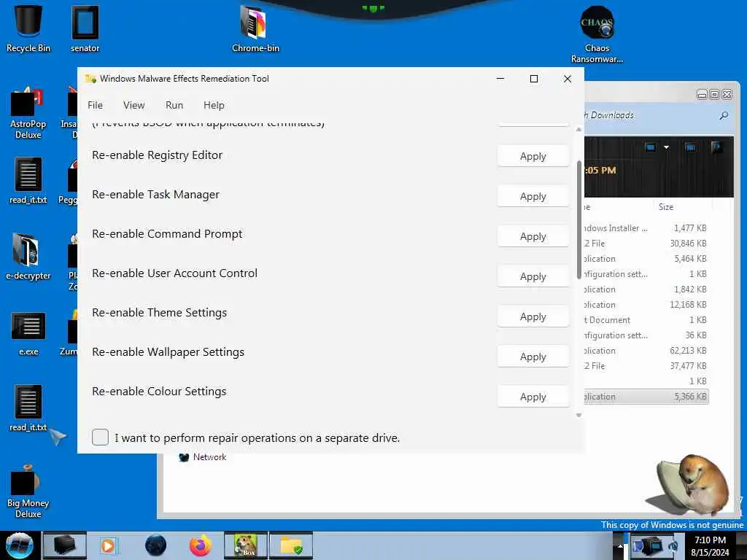Open the AstroPop Deluxe desktop shortcut
Viewport: 747px width, 560px height.
(x=28, y=113)
